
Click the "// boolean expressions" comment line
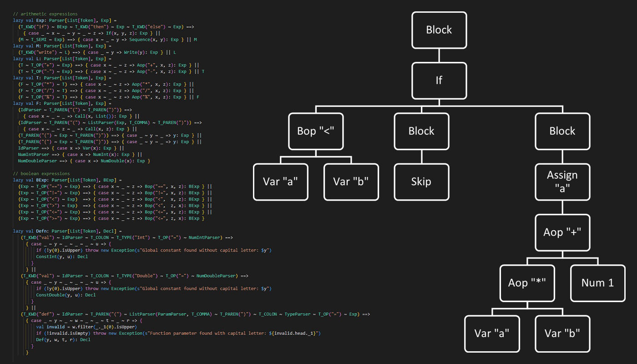click(x=42, y=173)
